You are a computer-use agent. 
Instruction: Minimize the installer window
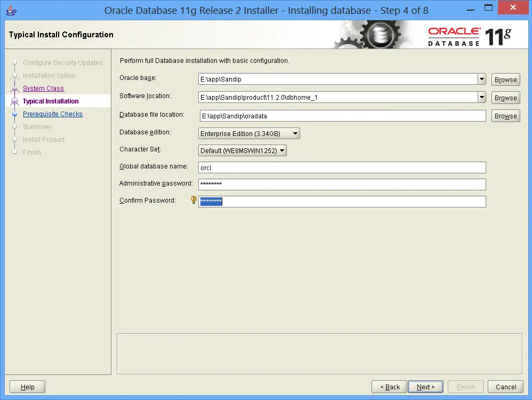[471, 10]
